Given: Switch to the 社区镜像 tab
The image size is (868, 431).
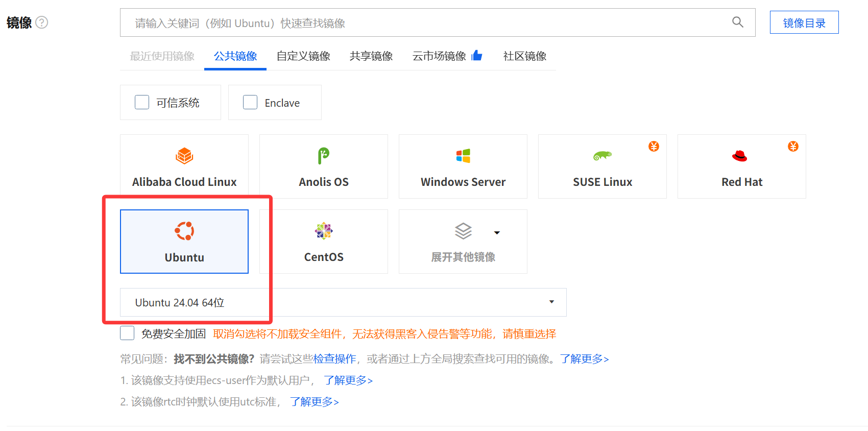Looking at the screenshot, I should [x=525, y=56].
